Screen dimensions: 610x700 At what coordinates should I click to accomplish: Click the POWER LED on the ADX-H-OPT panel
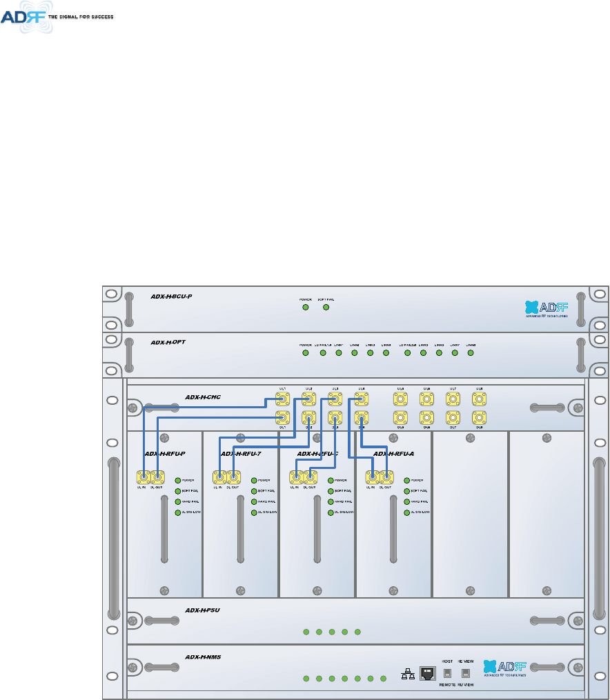point(306,352)
